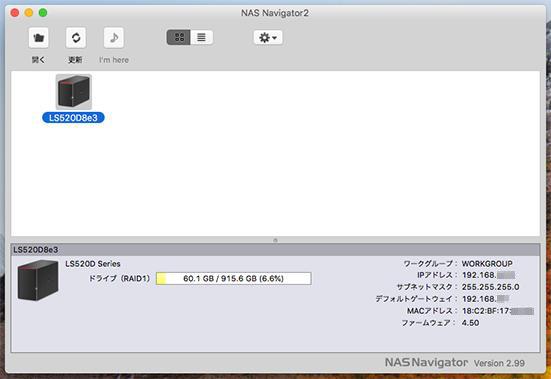Click the yellow used-space portion of bar
This screenshot has width=551, height=379.
161,279
